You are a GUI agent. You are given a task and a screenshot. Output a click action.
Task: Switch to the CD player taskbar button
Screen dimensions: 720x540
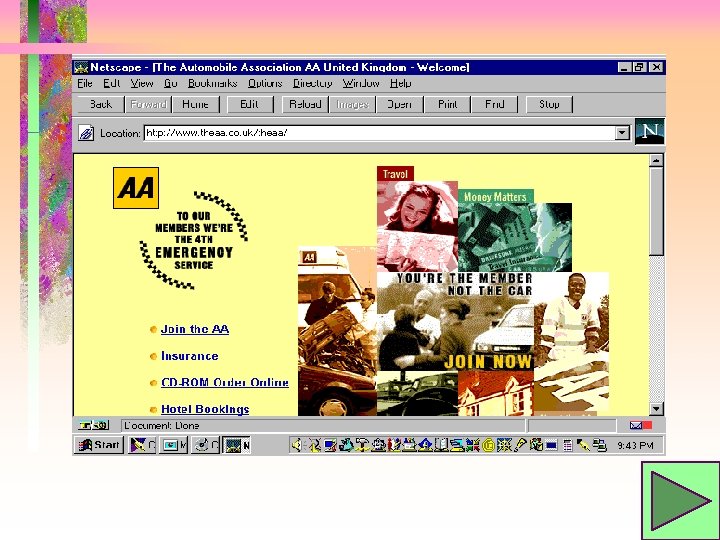205,445
